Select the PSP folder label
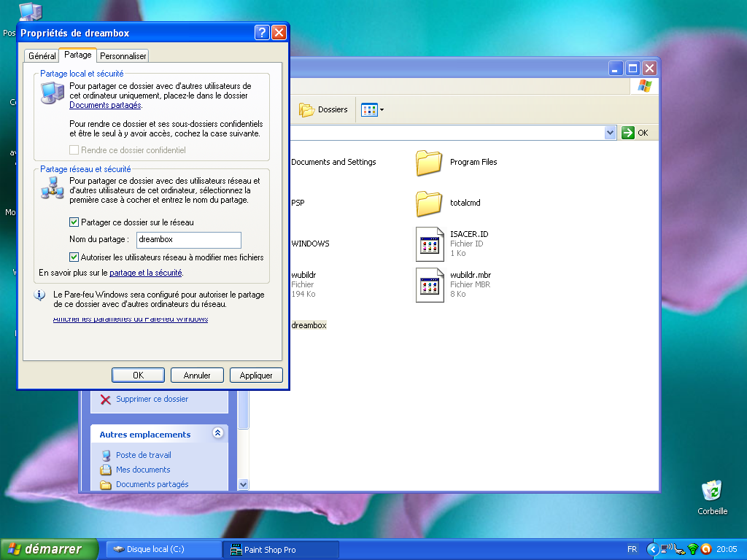747x560 pixels. coord(298,203)
